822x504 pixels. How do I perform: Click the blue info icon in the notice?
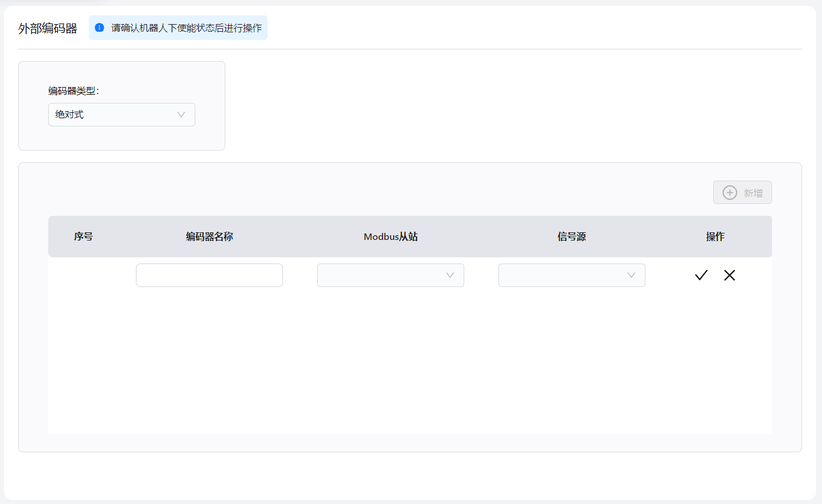(x=99, y=28)
